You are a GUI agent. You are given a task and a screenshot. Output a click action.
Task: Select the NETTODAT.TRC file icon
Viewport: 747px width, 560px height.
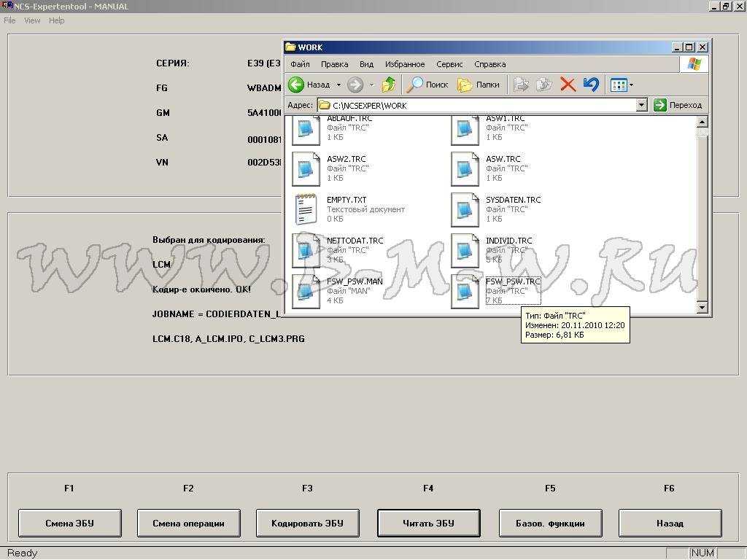pyautogui.click(x=306, y=251)
